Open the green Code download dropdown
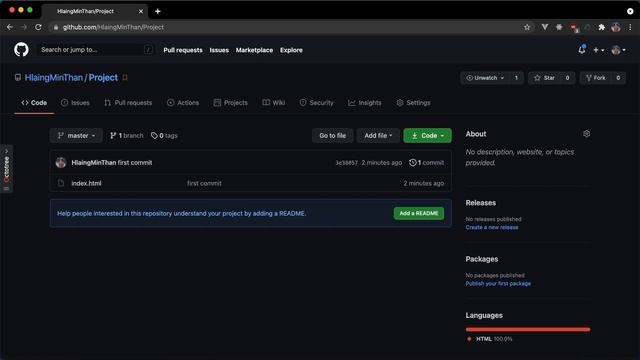640x360 pixels. click(427, 136)
